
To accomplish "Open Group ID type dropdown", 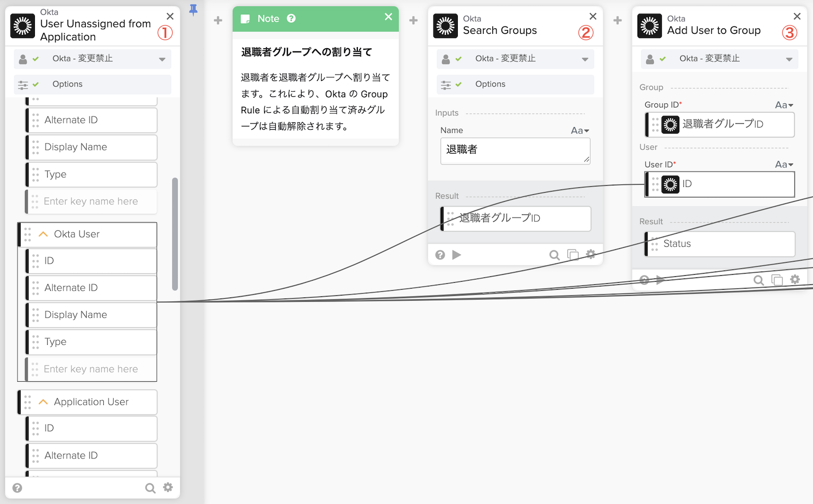I will point(784,105).
